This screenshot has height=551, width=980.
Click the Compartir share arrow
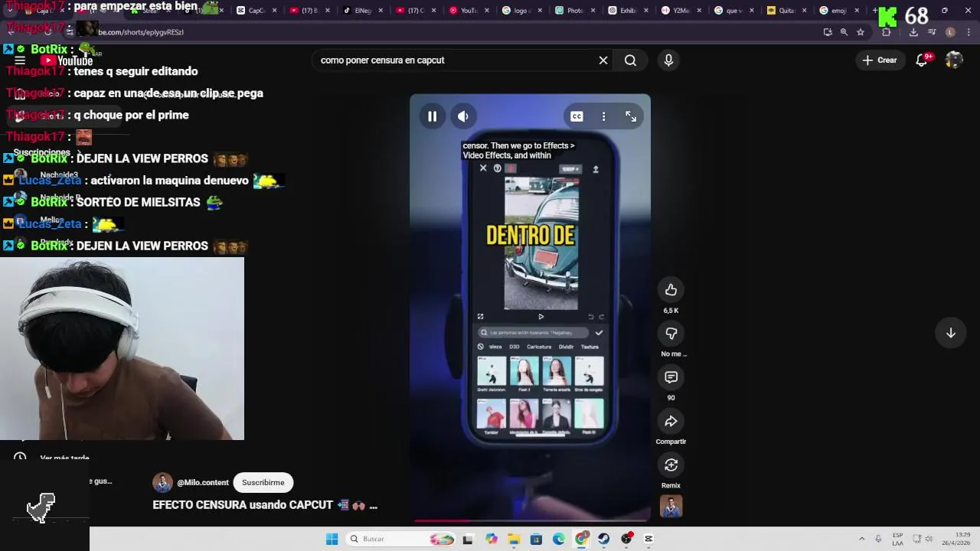(671, 421)
